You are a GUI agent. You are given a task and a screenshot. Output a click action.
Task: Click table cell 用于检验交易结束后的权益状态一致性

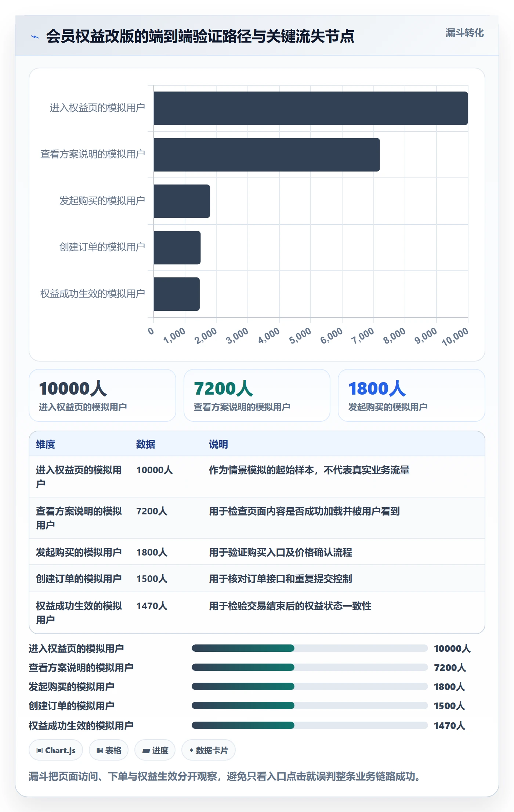coord(290,606)
